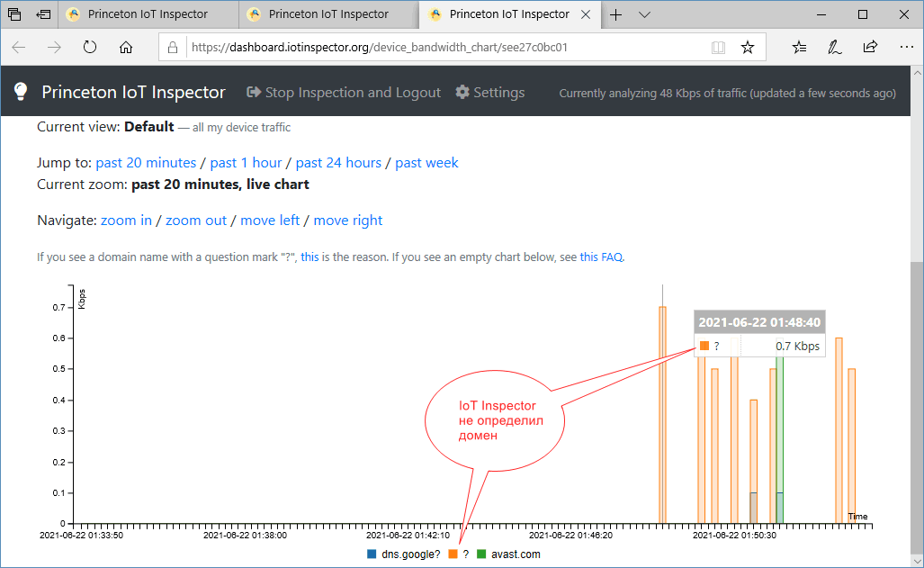Toggle the avast.com legend swatch
Image resolution: width=924 pixels, height=568 pixels.
480,554
